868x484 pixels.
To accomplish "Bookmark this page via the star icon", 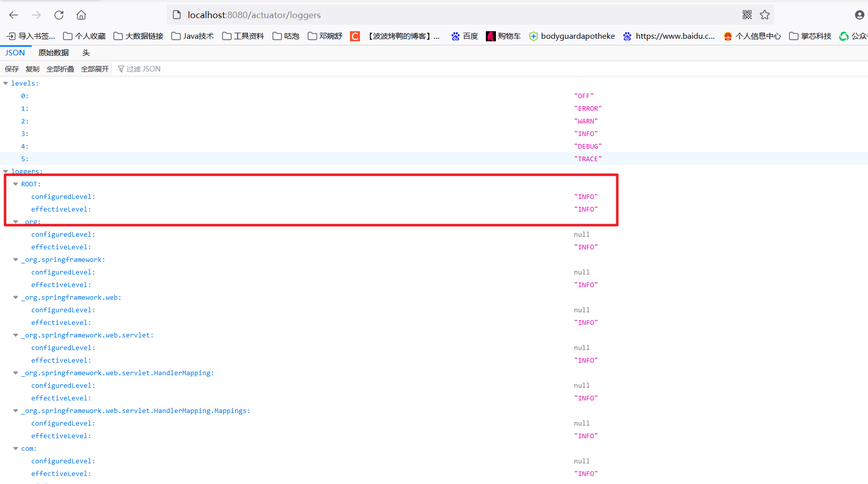I will (x=765, y=15).
